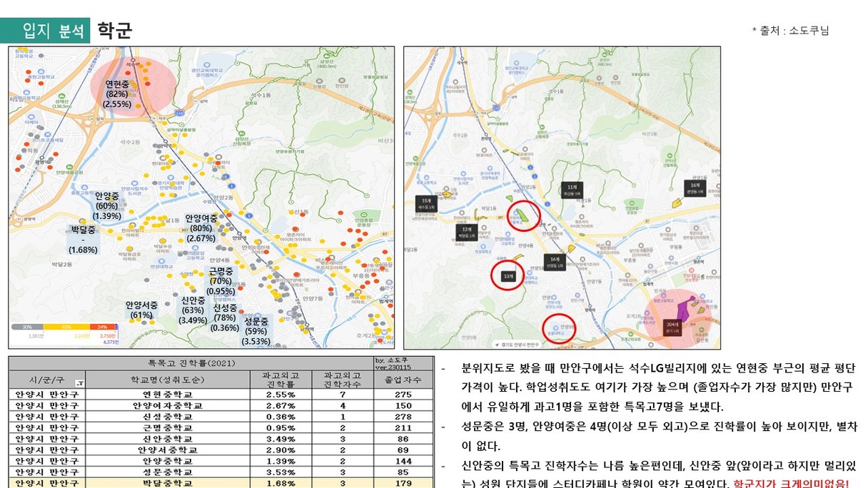Select the 과고외고 진학자수 column header
868x488 pixels.
[x=342, y=379]
